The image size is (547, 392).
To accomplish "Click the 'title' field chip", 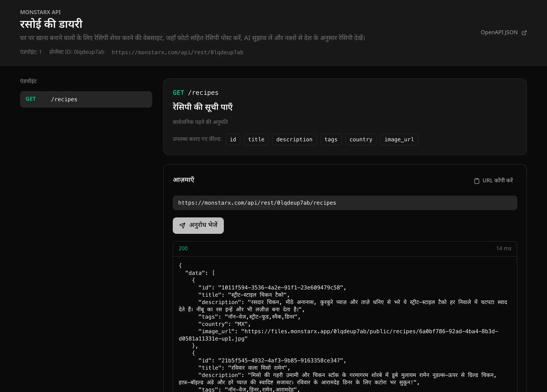I will click(x=256, y=139).
